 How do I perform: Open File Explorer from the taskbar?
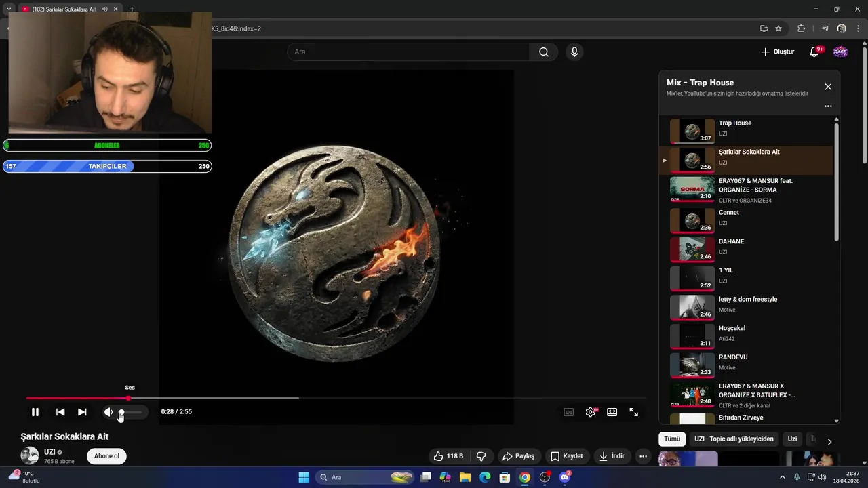[x=465, y=477]
